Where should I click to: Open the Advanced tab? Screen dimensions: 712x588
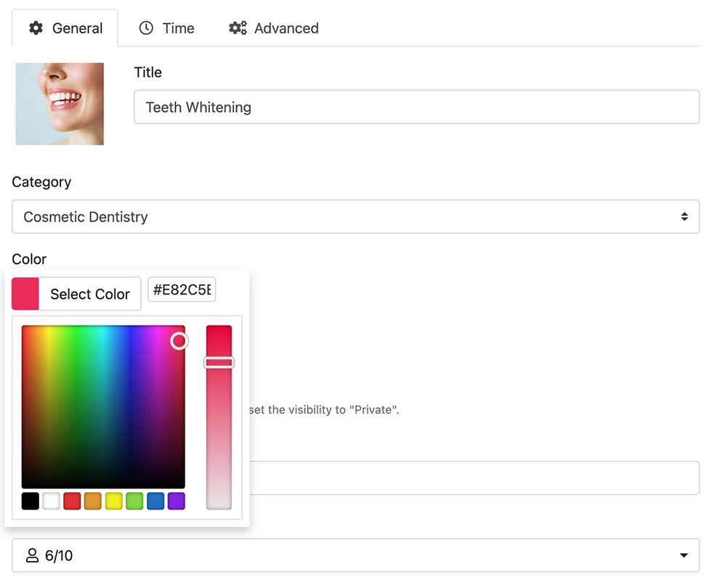click(273, 28)
